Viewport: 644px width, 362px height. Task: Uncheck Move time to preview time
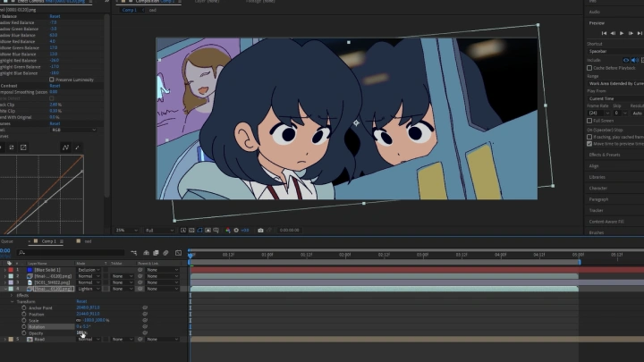pyautogui.click(x=589, y=144)
